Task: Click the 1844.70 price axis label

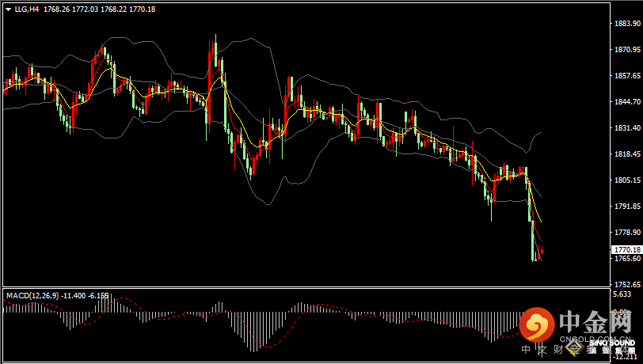Action: point(627,101)
